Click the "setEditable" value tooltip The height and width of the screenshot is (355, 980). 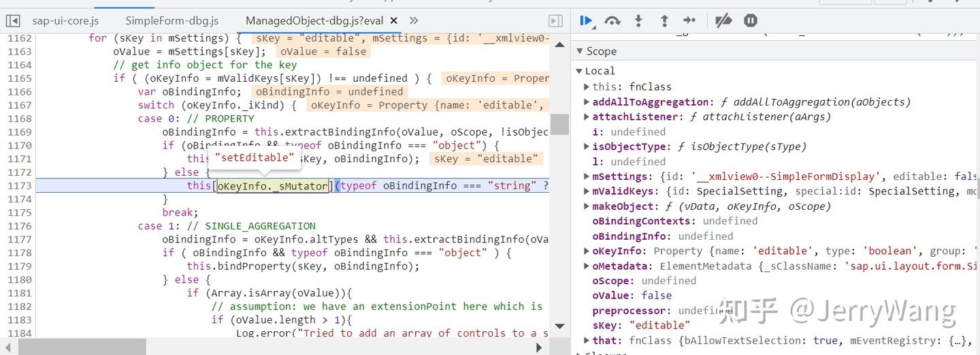tap(255, 159)
